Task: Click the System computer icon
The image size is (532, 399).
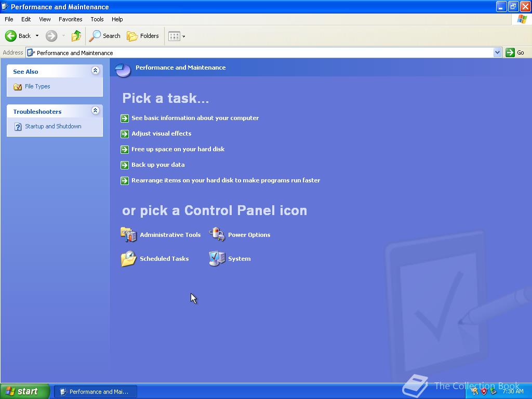Action: tap(217, 259)
